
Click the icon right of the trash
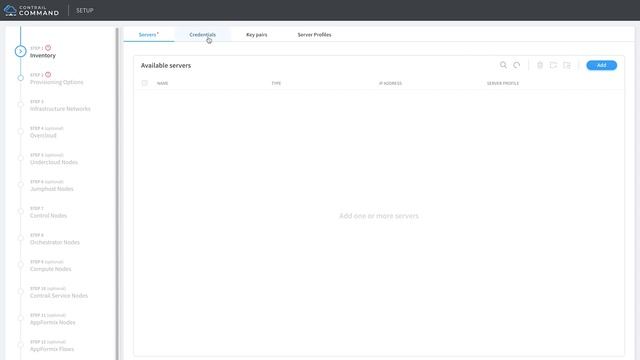[x=553, y=65]
